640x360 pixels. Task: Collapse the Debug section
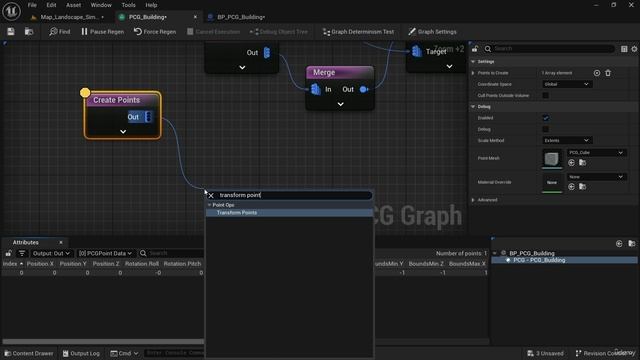coord(473,107)
